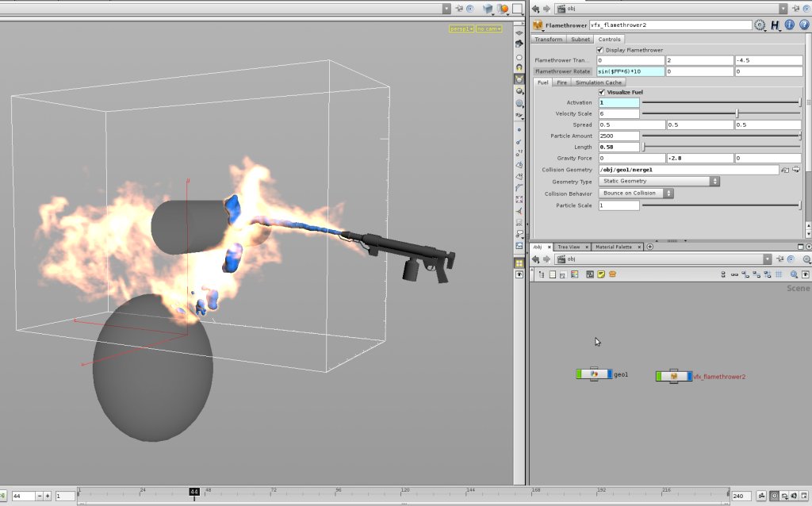Switch to the Fire tab
This screenshot has width=812, height=506.
[x=561, y=82]
